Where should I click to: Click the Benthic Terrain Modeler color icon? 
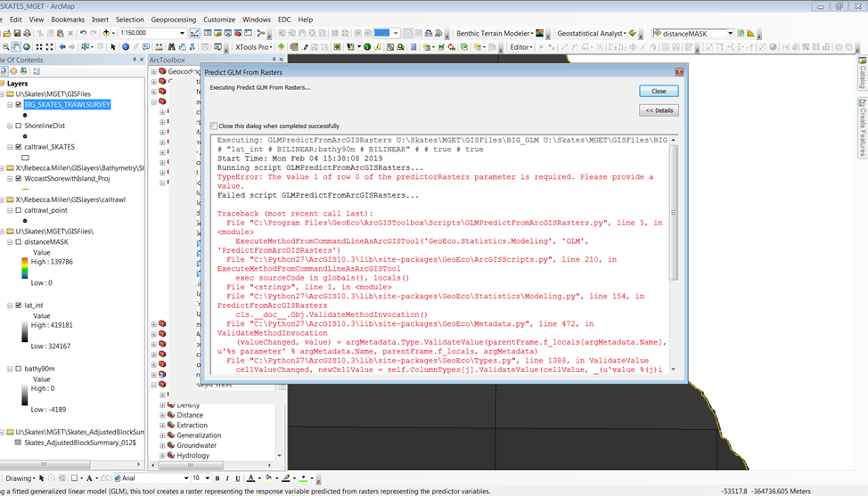[540, 33]
